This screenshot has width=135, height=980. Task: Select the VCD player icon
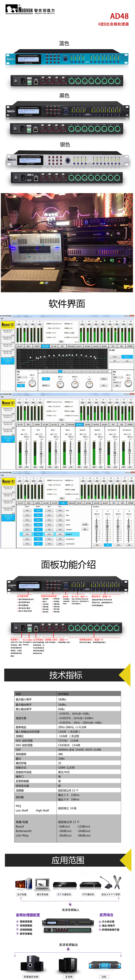(88, 885)
